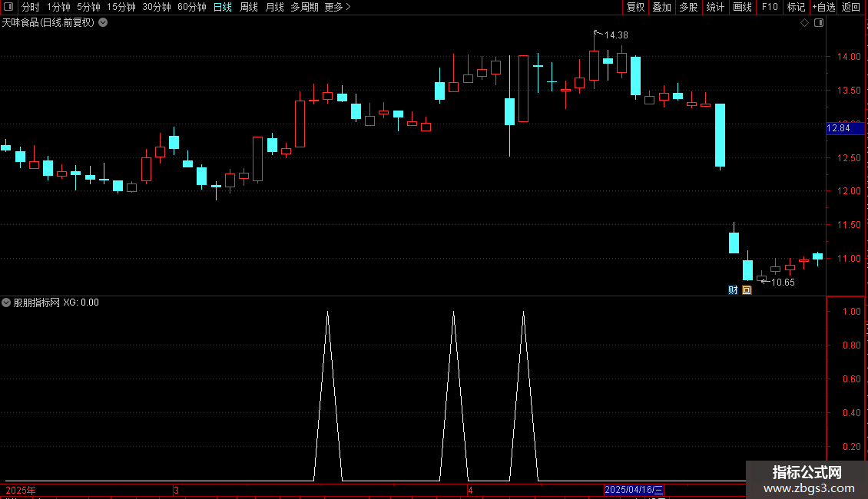This screenshot has width=868, height=499.
Task: Open the 复权 adjustment option
Action: tap(635, 7)
